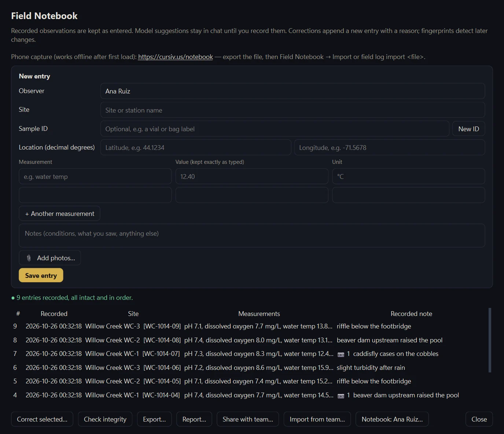Click Share with team button

pos(248,419)
